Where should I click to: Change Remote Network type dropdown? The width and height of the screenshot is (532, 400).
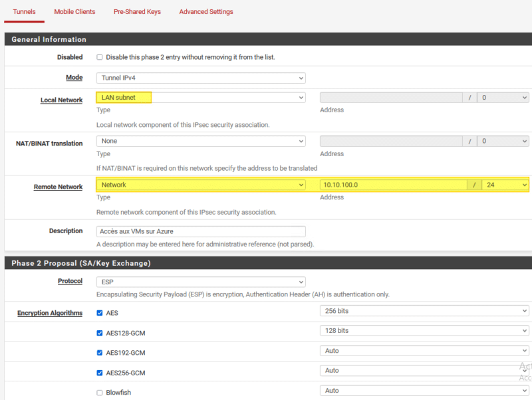pos(201,185)
